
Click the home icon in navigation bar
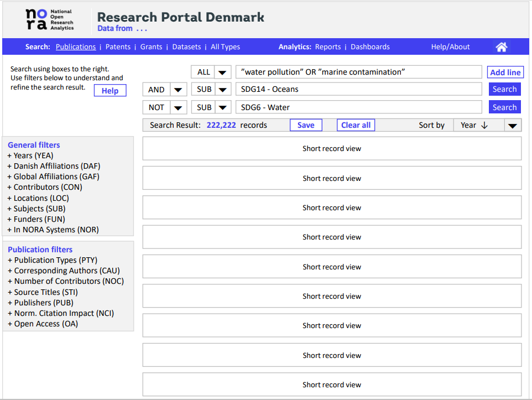(501, 47)
